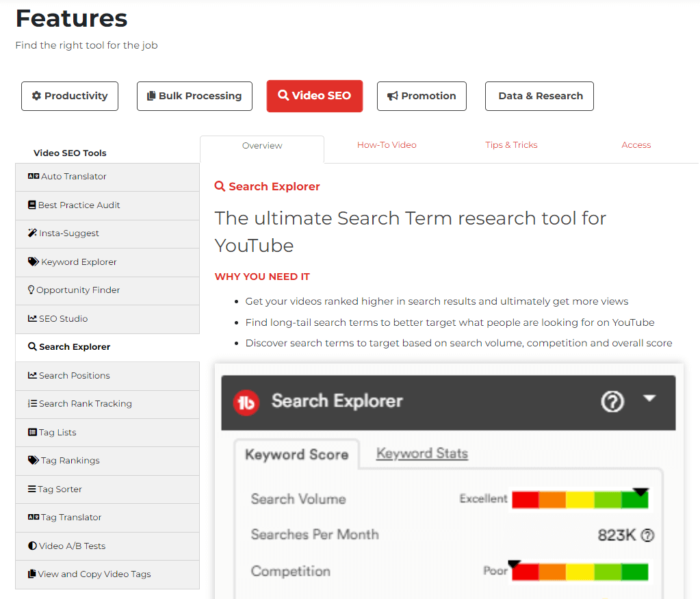The image size is (700, 599).
Task: Open Video A/B Tests tool
Action: (107, 546)
